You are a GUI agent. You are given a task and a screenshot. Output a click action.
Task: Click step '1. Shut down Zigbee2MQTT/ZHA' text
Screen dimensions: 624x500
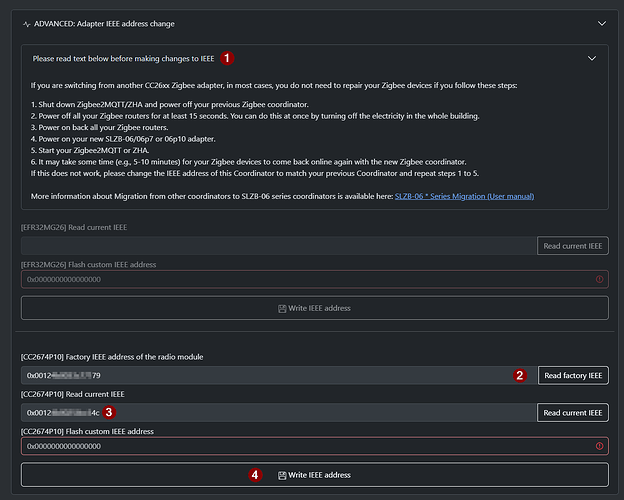pyautogui.click(x=170, y=105)
